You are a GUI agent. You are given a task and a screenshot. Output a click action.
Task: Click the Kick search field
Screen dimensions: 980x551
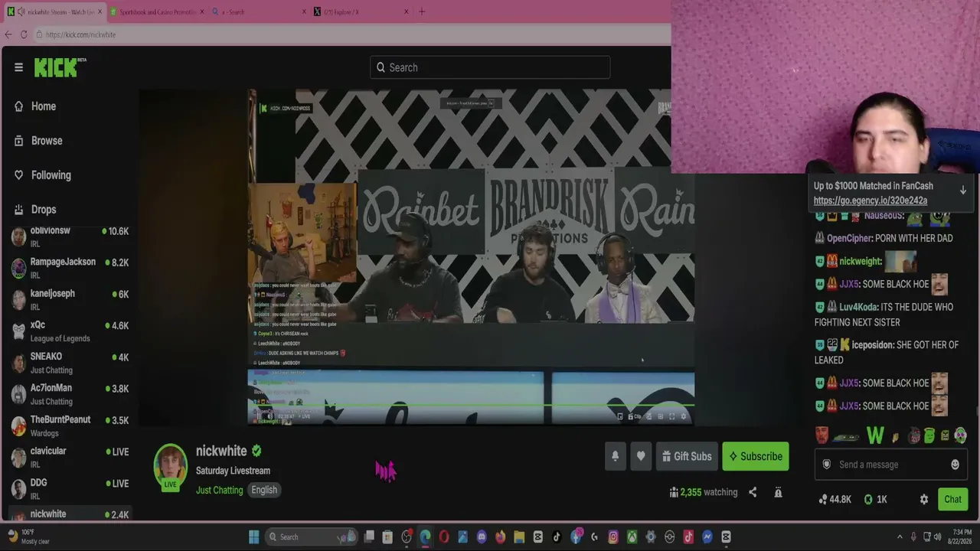[490, 67]
